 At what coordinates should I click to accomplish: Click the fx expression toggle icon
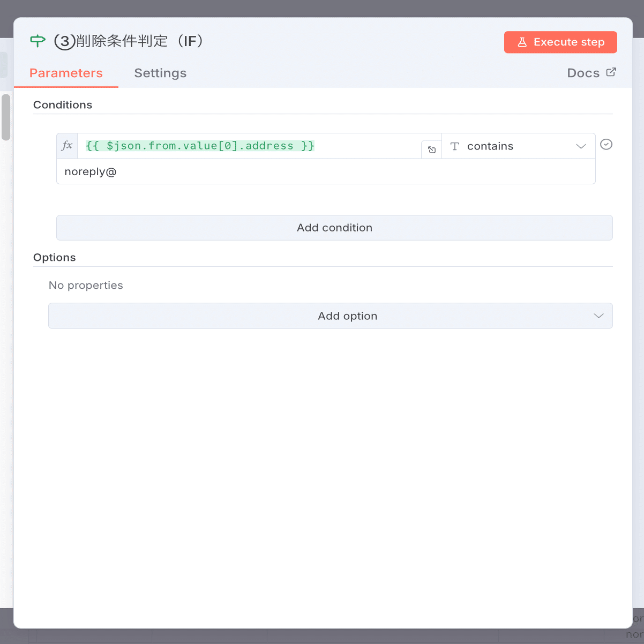(67, 146)
